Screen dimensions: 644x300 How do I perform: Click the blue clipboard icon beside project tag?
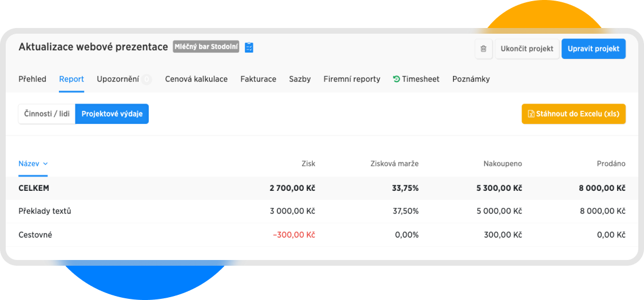click(249, 47)
